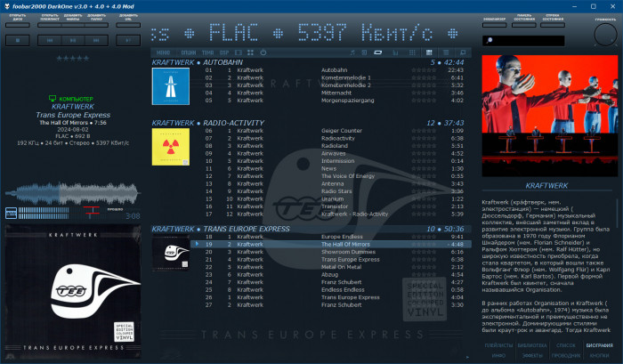Click the KRAFTWERK biography heading
This screenshot has width=623, height=364.
coord(546,186)
